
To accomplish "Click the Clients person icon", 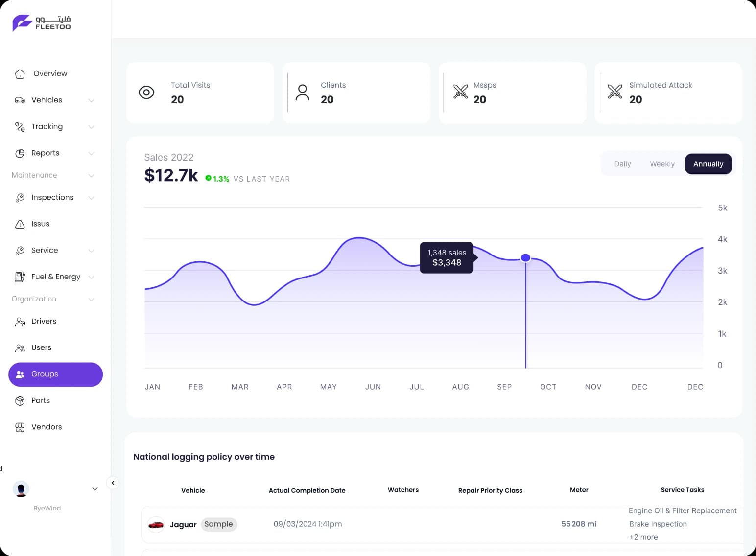I will (303, 93).
